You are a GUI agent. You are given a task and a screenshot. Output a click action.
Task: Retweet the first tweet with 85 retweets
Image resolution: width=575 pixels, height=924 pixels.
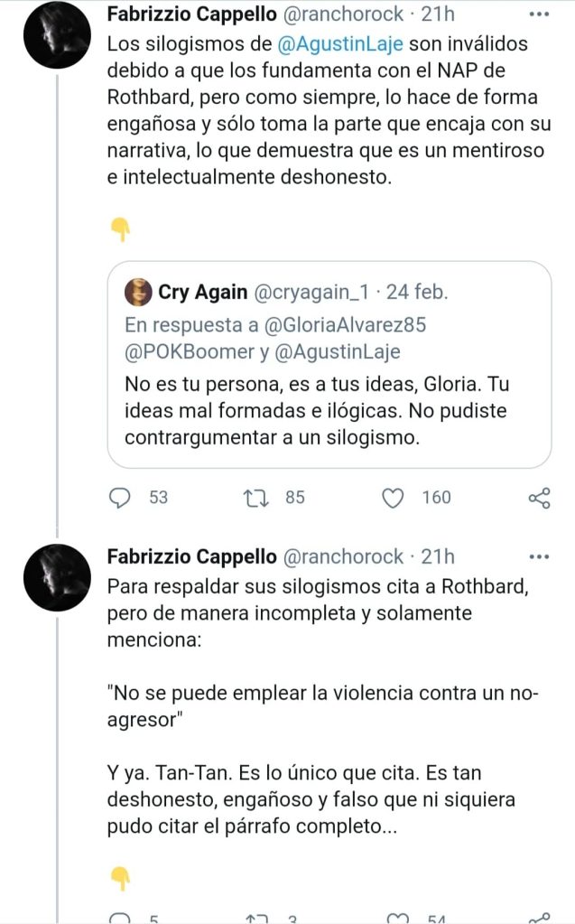256,498
